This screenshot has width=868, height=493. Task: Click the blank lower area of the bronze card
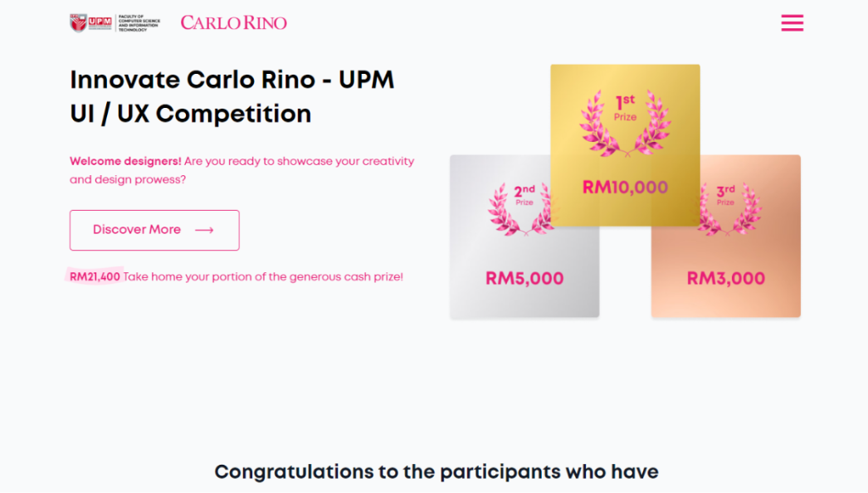(x=725, y=304)
